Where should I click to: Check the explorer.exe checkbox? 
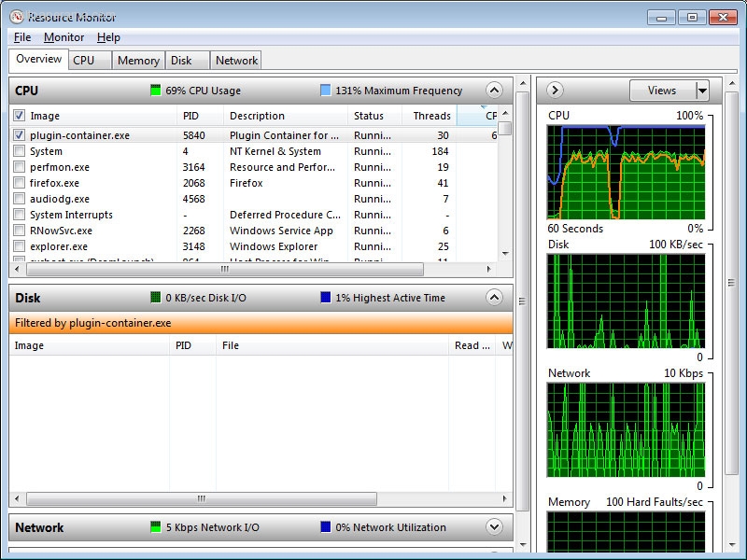click(x=19, y=246)
